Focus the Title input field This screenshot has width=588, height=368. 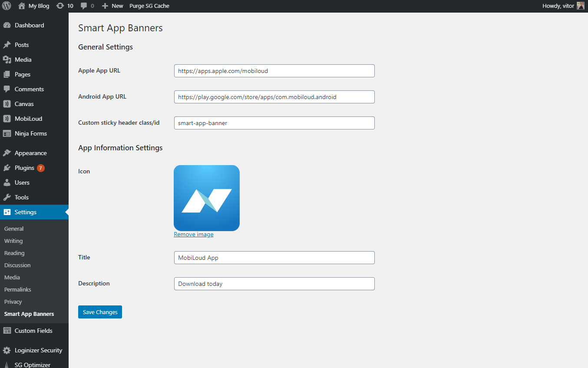click(274, 258)
